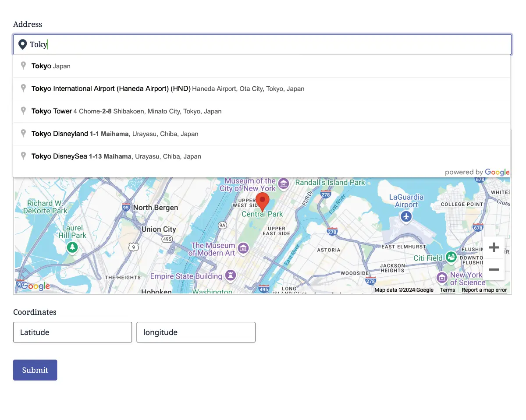Click the ASTORIA label on the map
Viewport: 526px width, 420px height.
click(x=328, y=250)
